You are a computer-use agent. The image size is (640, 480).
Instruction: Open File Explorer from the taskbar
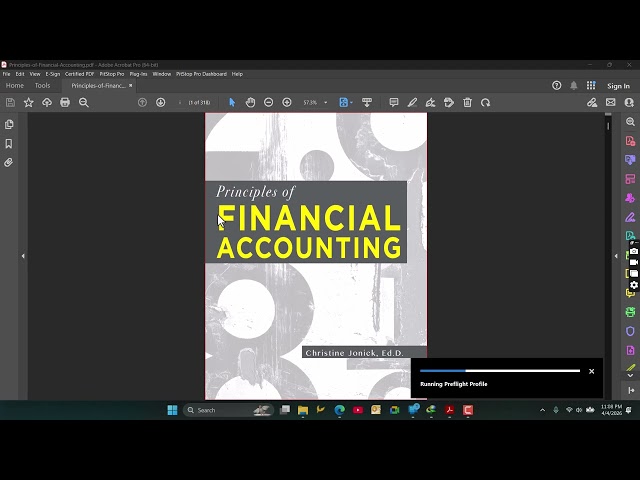(x=303, y=410)
